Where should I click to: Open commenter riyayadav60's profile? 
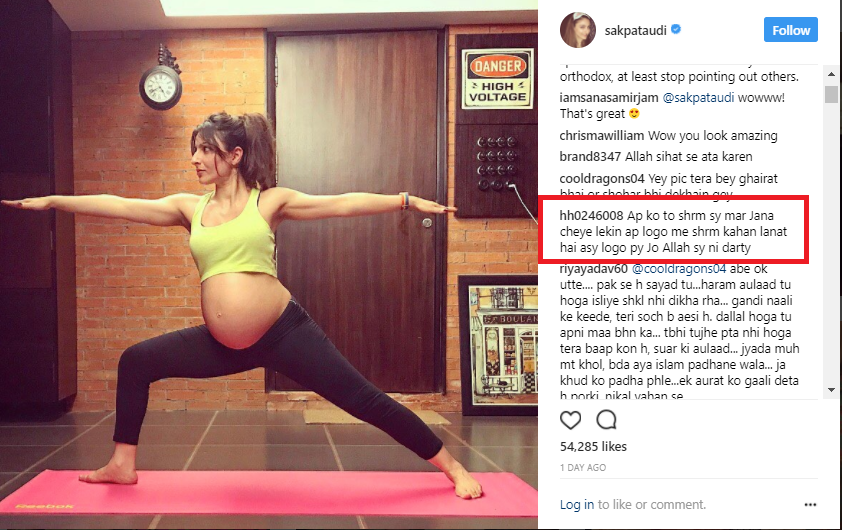[593, 268]
